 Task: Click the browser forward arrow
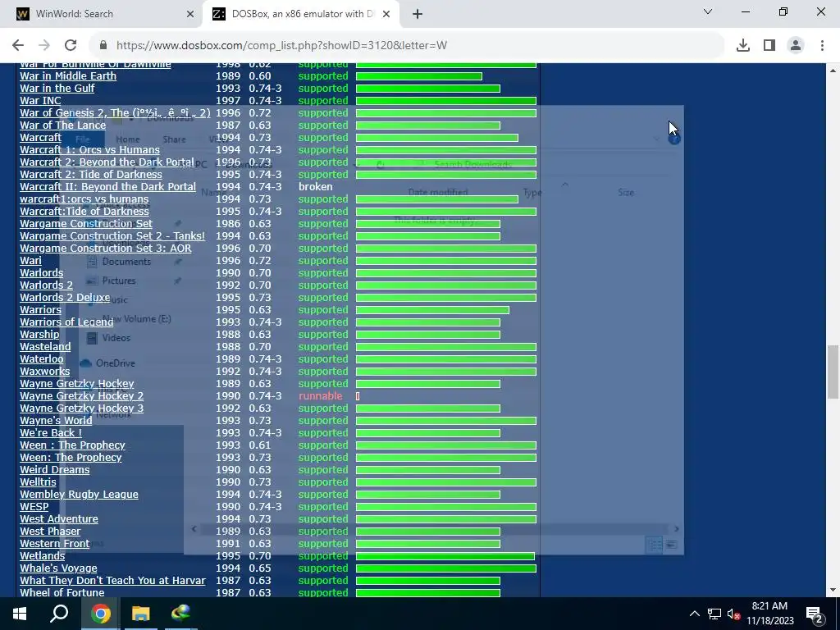tap(44, 46)
